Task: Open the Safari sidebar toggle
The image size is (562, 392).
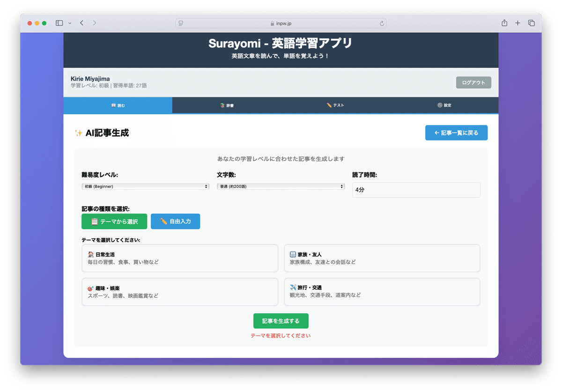Action: (59, 22)
